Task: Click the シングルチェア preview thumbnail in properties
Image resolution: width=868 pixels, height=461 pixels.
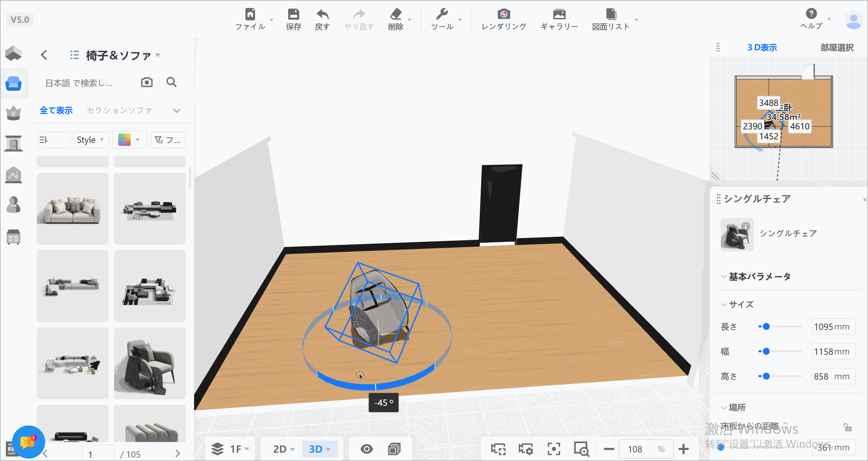Action: [x=737, y=234]
